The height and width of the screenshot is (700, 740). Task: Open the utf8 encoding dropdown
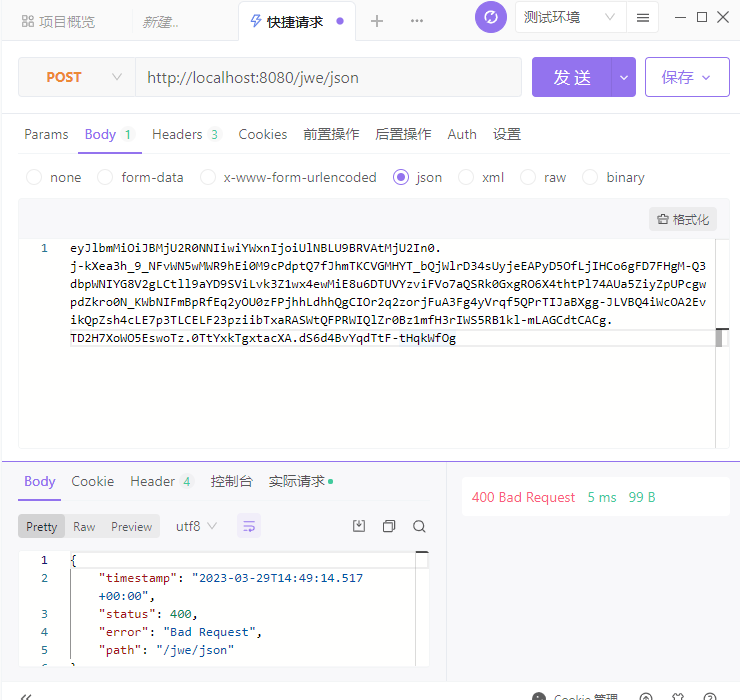tap(196, 526)
